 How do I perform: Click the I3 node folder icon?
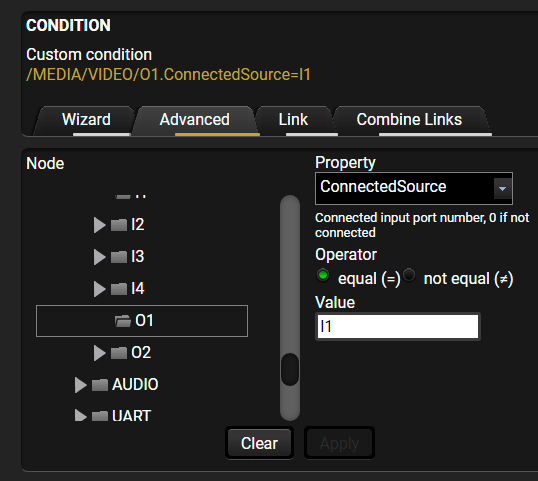(119, 257)
